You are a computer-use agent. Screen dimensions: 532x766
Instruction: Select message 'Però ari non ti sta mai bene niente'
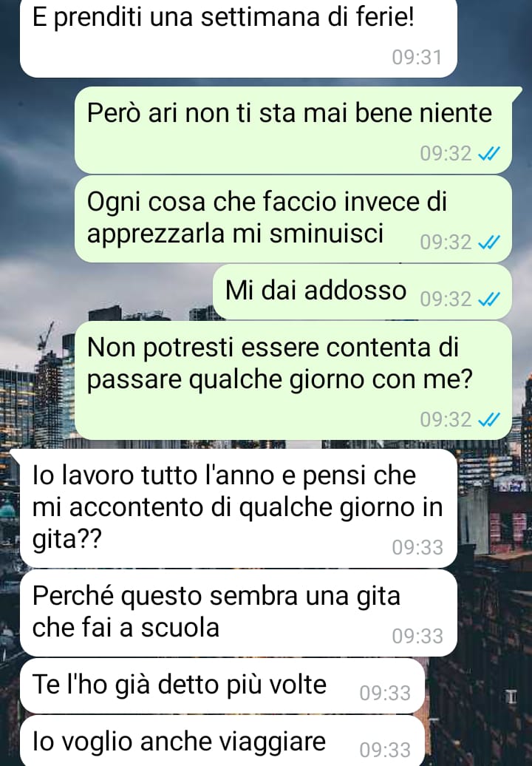coord(293,130)
